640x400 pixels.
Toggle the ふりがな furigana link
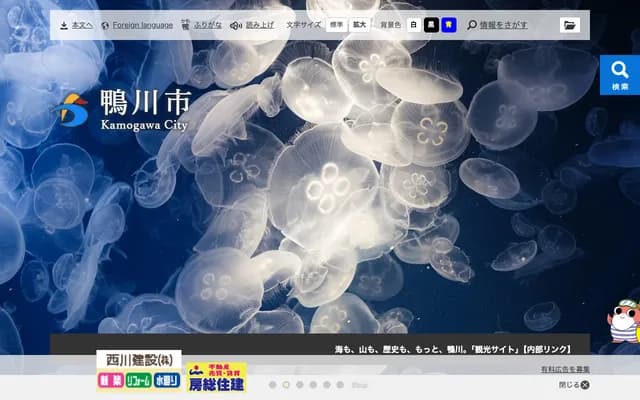click(208, 25)
